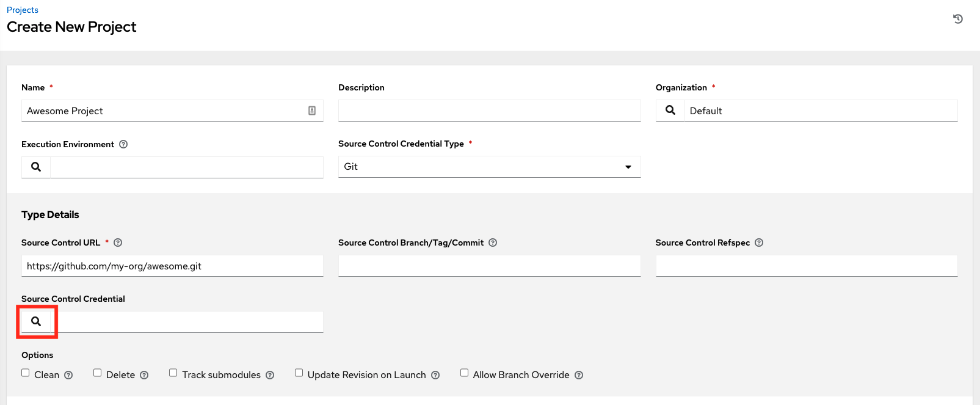980x405 pixels.
Task: Show help for Source Control Refspec
Action: click(x=759, y=243)
